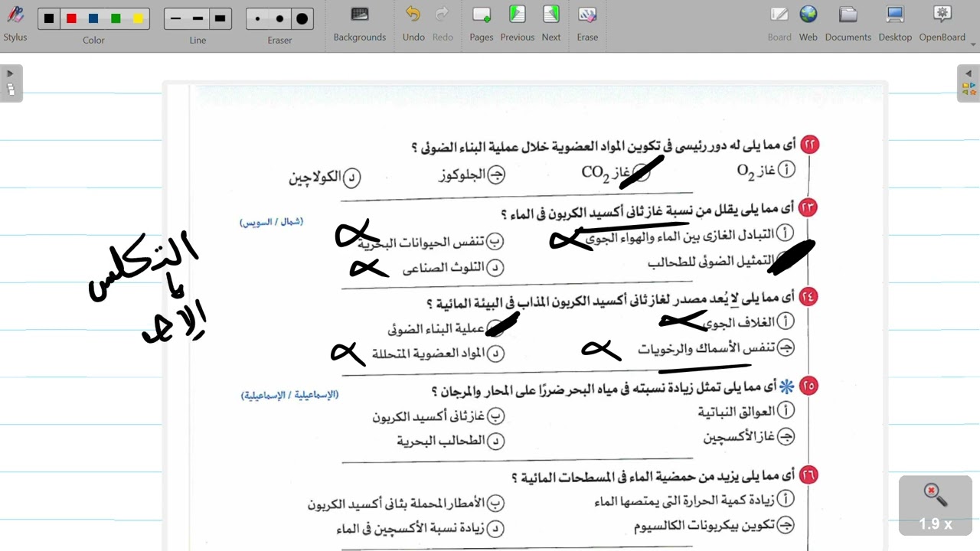The width and height of the screenshot is (980, 551).
Task: Go to the Next page
Action: pyautogui.click(x=551, y=23)
